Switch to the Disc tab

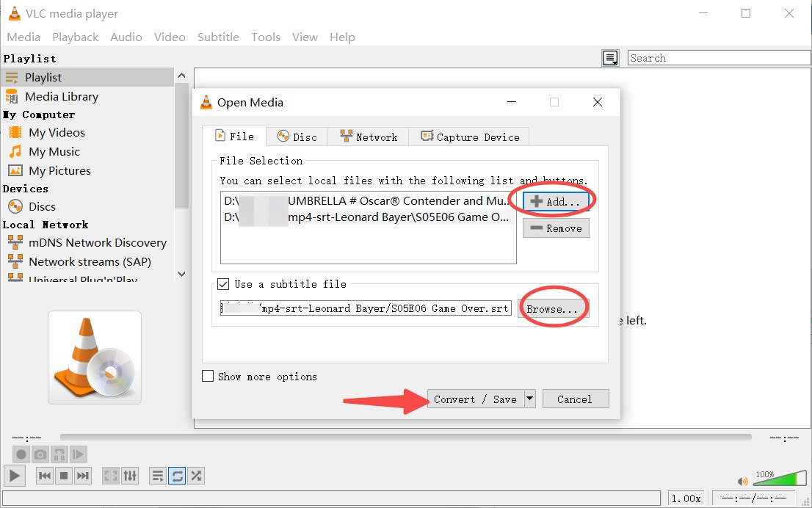point(297,137)
